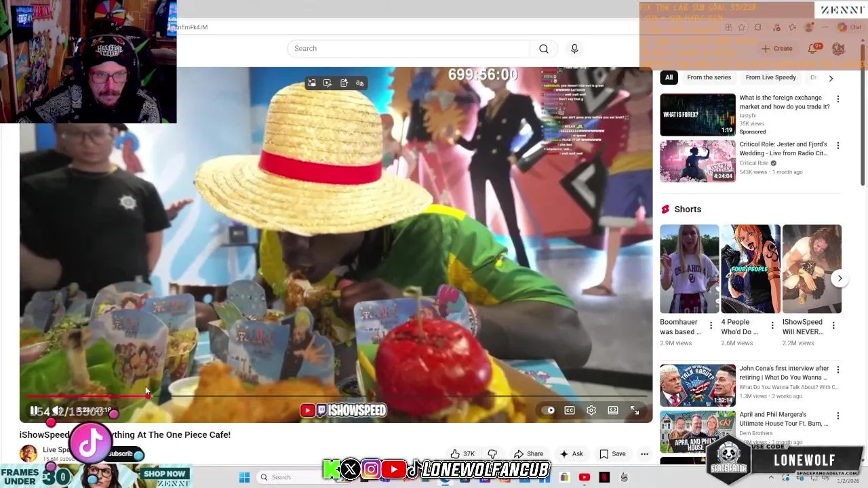Open the What is Forex video thumbnail
This screenshot has height=488, width=868.
(698, 115)
